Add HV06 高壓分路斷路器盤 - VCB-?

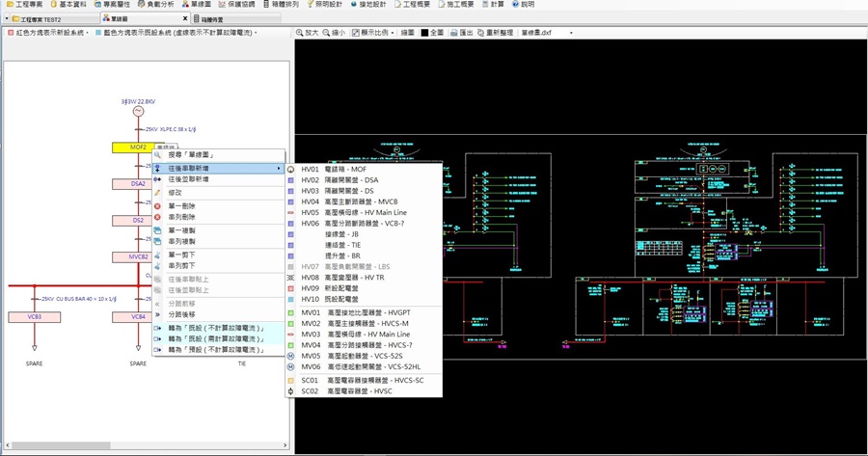(x=364, y=224)
